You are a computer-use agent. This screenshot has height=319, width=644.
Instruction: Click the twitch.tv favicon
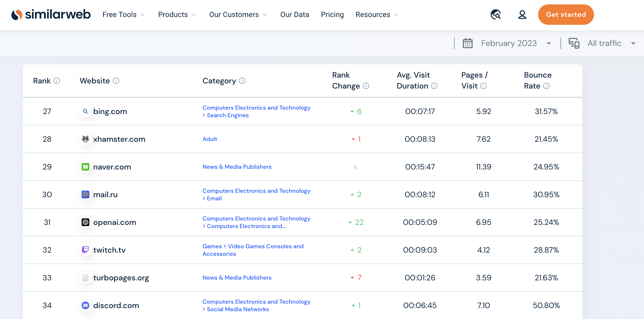(x=85, y=250)
